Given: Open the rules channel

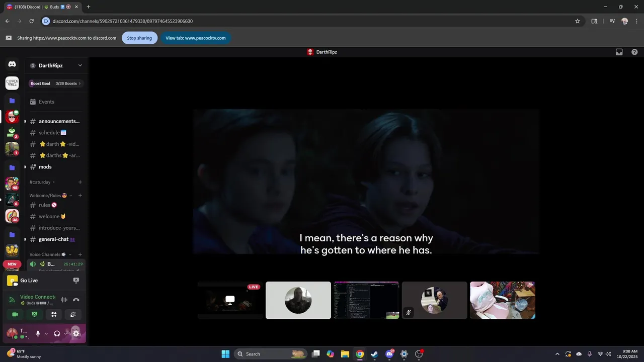Looking at the screenshot, I should tap(55, 205).
